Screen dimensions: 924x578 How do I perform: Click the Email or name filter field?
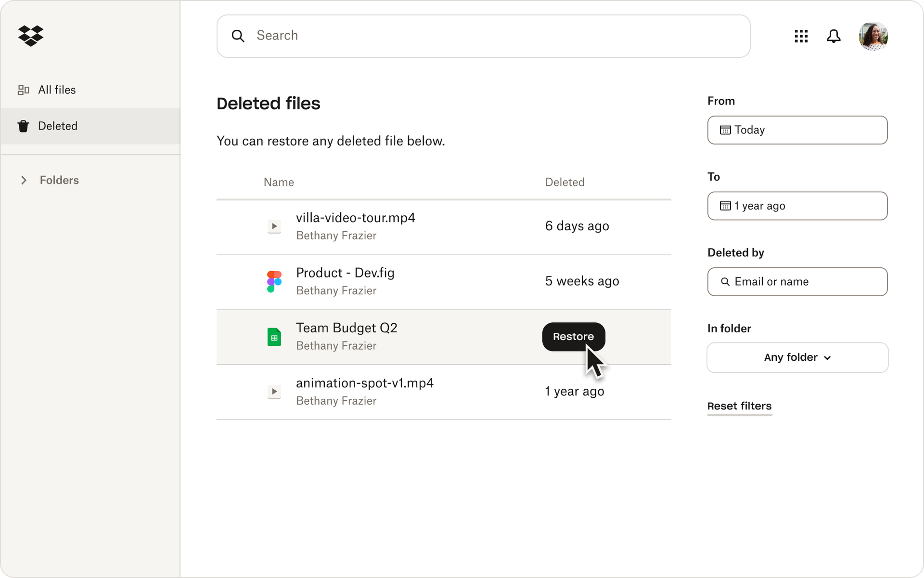coord(797,282)
